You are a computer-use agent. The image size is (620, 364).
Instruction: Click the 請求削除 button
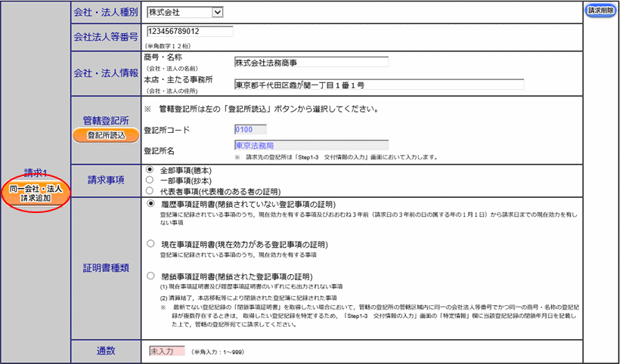click(600, 11)
